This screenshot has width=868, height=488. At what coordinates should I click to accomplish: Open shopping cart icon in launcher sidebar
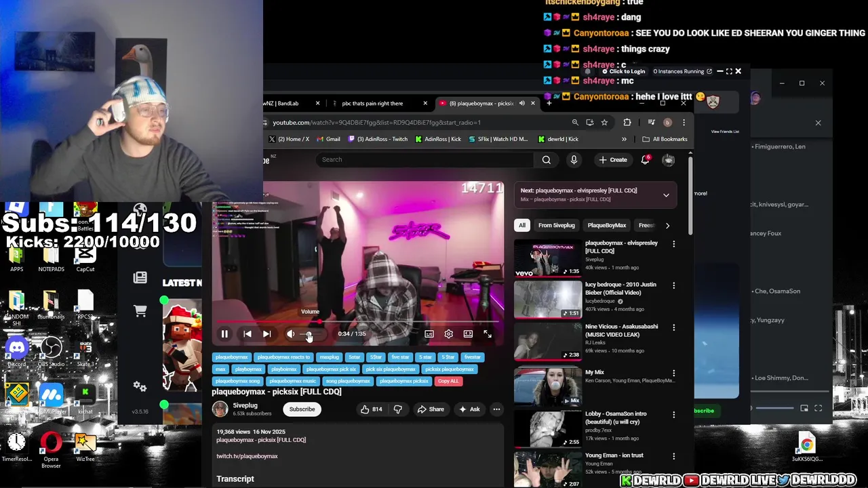coord(140,311)
